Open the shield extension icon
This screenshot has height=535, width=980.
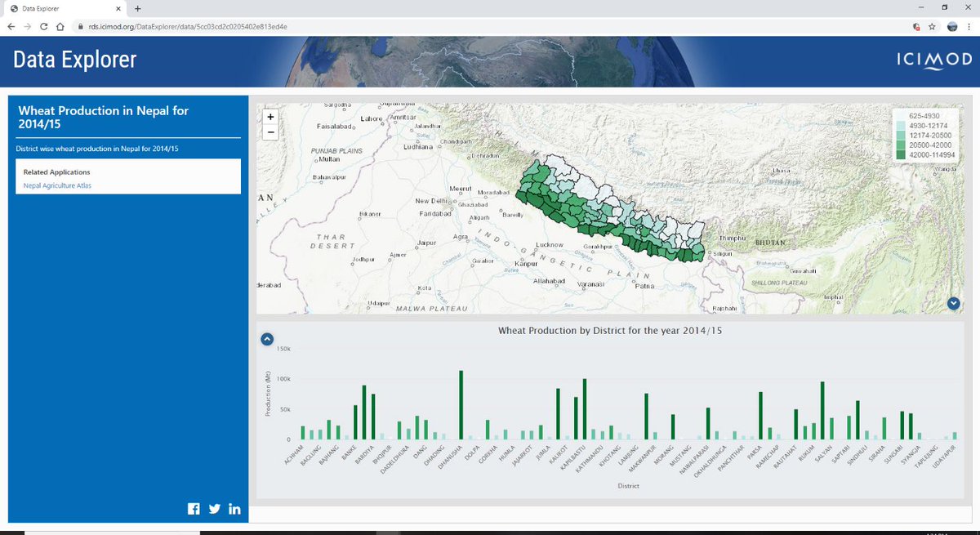tap(917, 26)
